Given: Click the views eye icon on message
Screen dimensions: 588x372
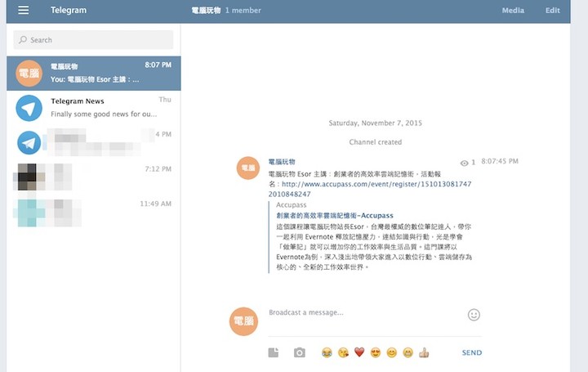Looking at the screenshot, I should [464, 163].
